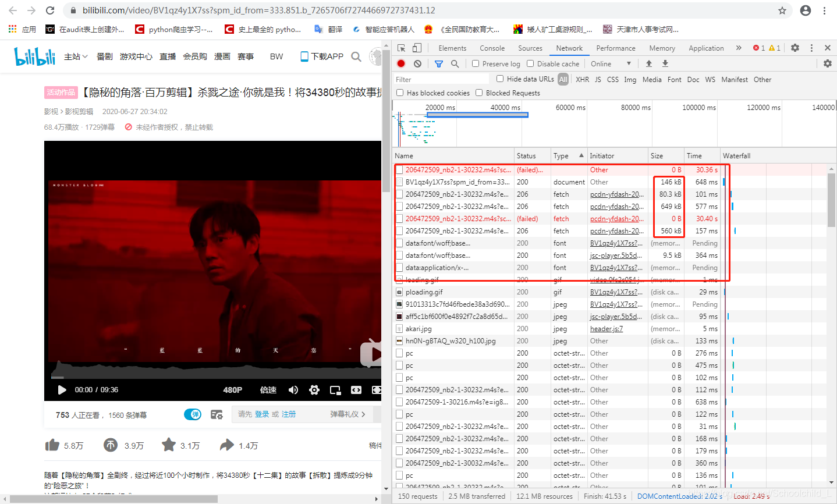Clear the network log
Viewport: 837px width, 504px height.
point(417,63)
